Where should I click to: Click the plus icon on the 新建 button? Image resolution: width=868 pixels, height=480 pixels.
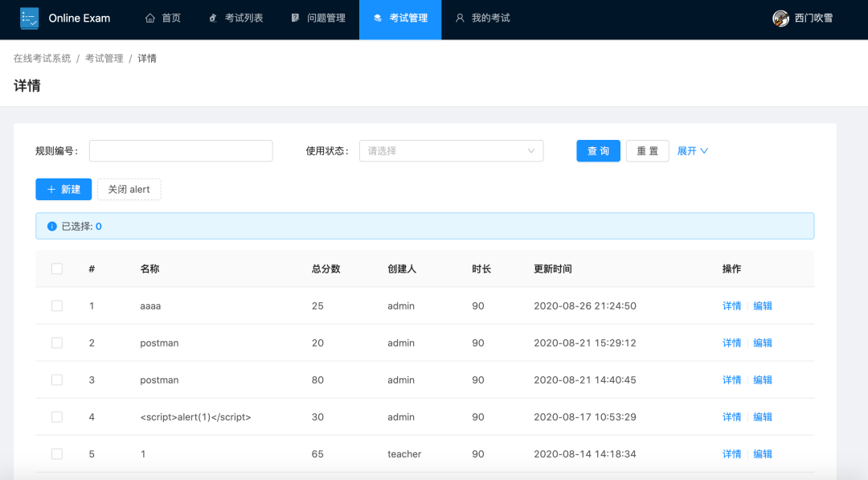pyautogui.click(x=51, y=189)
